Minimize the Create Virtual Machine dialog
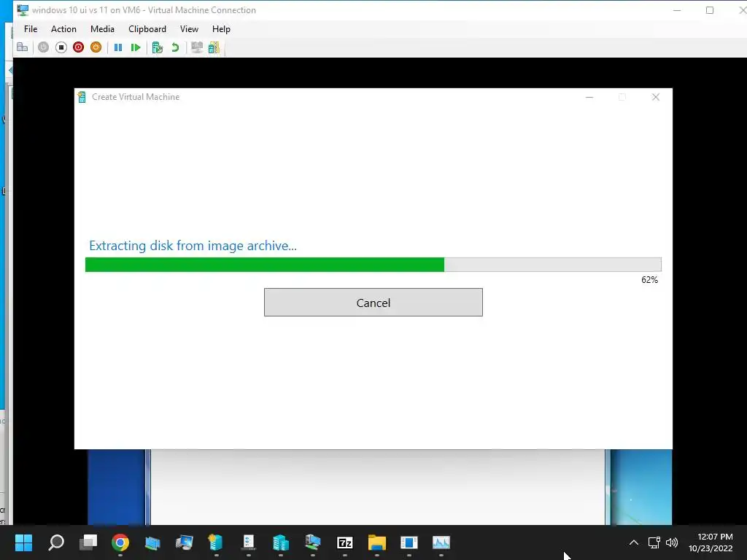747x560 pixels. [x=589, y=97]
